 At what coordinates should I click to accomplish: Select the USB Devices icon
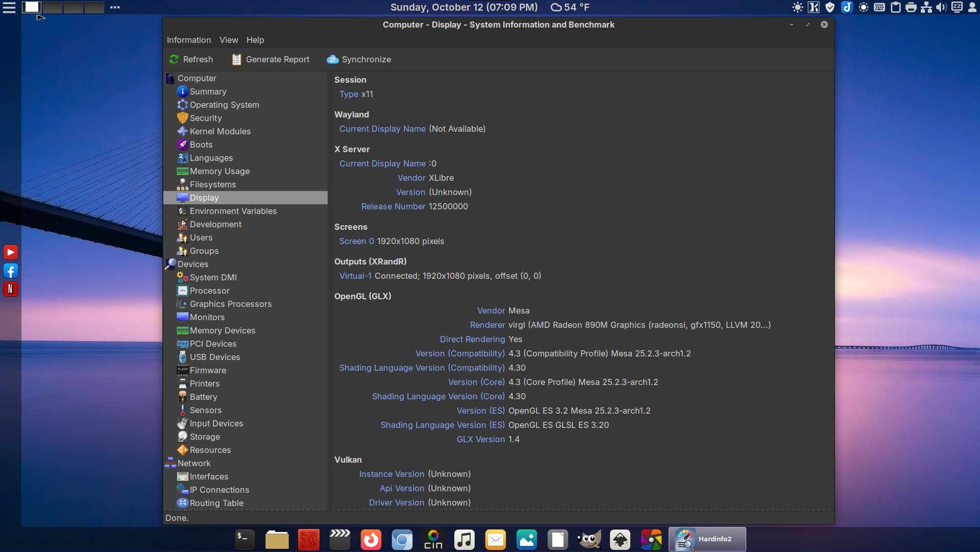click(x=182, y=357)
